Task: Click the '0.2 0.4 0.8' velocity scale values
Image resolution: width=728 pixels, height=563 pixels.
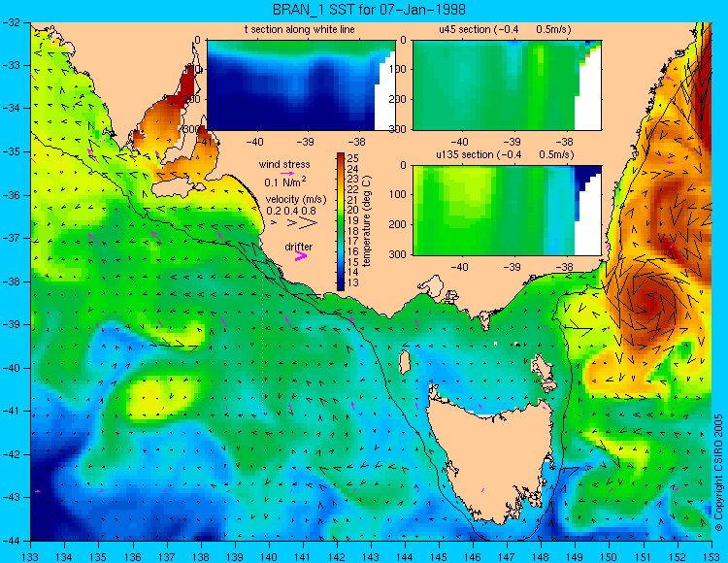Action: point(290,211)
